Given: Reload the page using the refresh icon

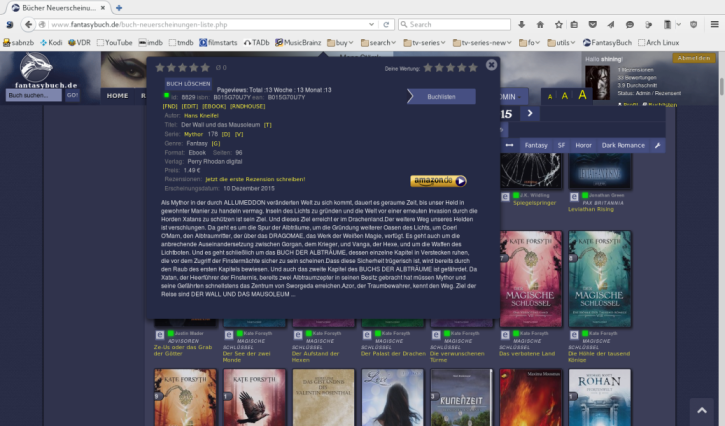Looking at the screenshot, I should click(386, 24).
